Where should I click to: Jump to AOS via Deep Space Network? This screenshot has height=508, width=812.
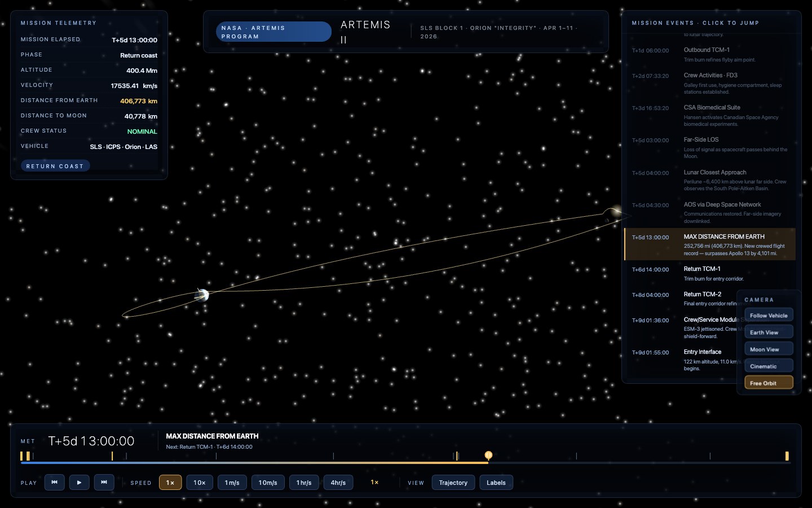710,212
